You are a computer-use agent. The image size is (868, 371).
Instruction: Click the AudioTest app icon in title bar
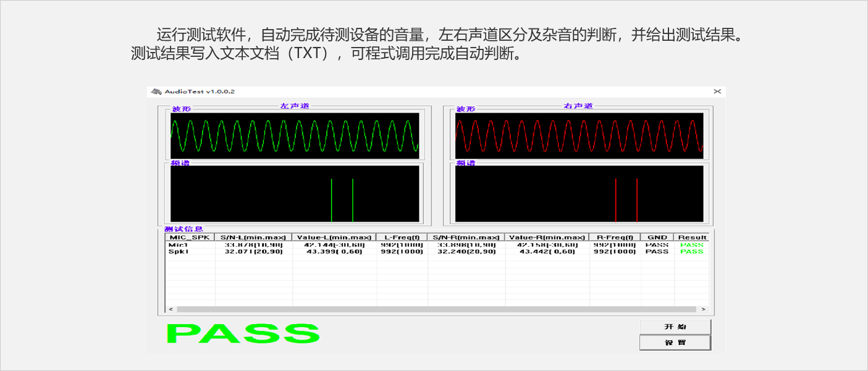(156, 92)
